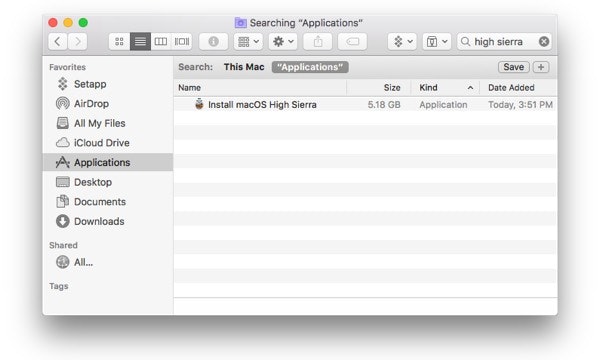Open All... under Shared
This screenshot has height=360, width=600.
108,262
